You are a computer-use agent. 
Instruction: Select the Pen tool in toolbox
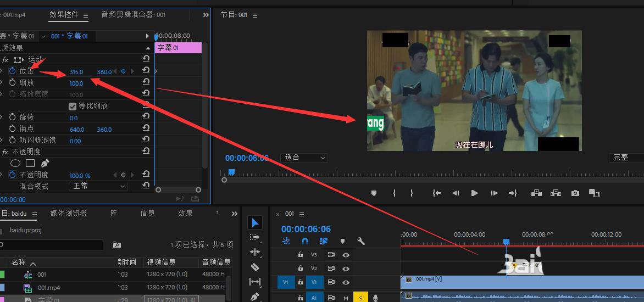pos(254,297)
